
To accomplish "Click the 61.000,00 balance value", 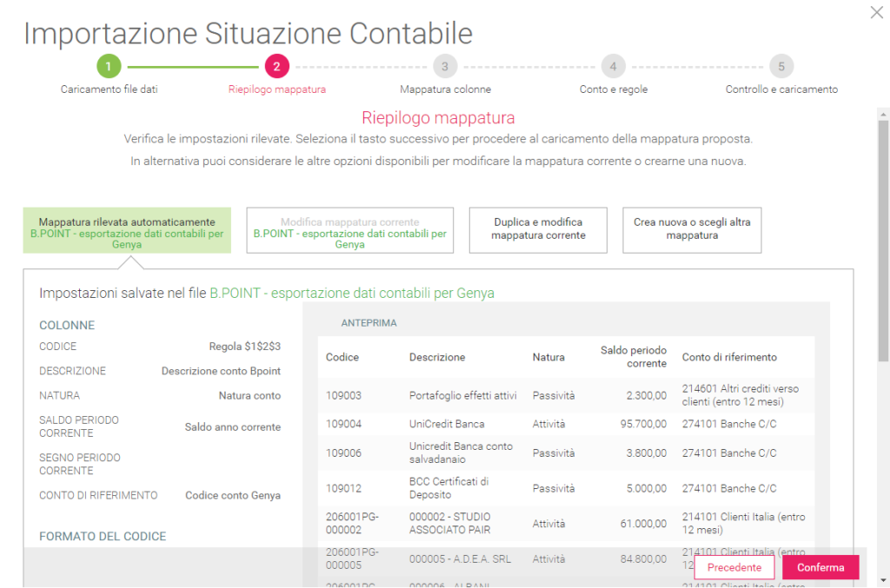I will 643,524.
